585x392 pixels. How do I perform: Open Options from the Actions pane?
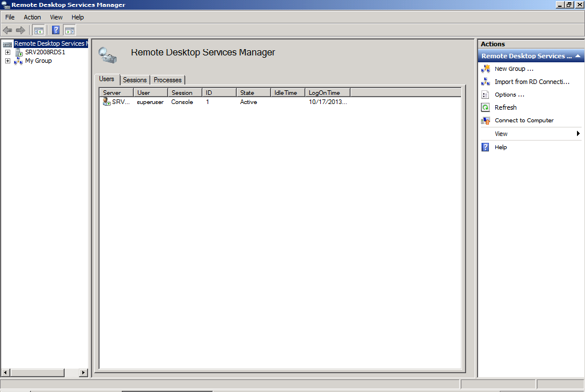[510, 95]
